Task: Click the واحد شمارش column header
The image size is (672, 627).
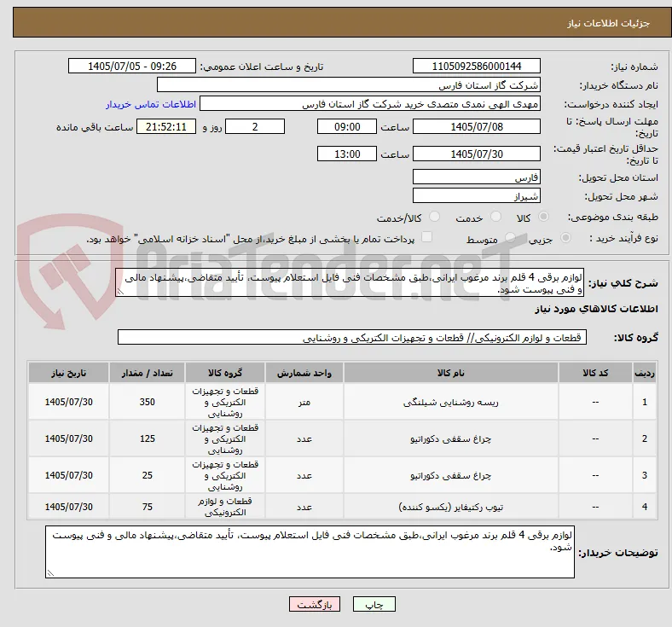Action: pyautogui.click(x=304, y=373)
